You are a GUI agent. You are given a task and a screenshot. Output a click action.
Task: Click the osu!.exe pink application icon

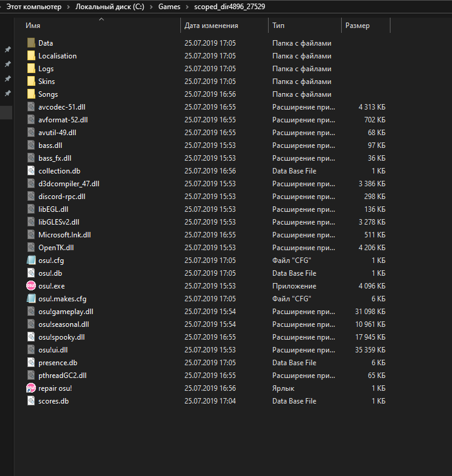31,285
